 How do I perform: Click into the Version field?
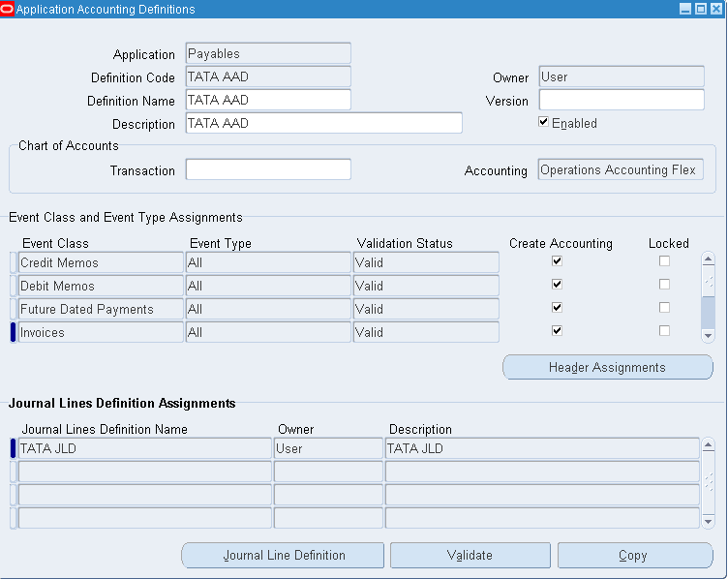point(622,101)
